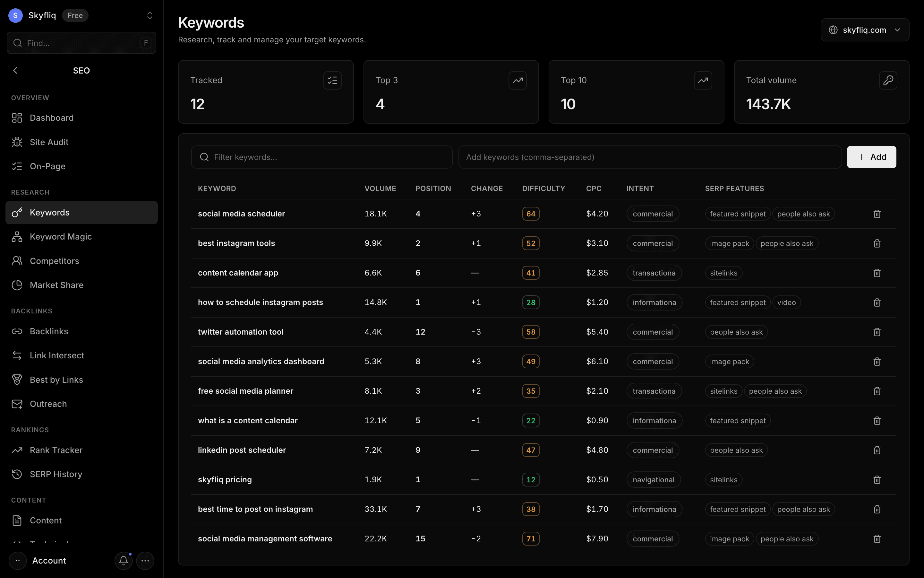924x578 pixels.
Task: Click the Find search box
Action: 81,43
